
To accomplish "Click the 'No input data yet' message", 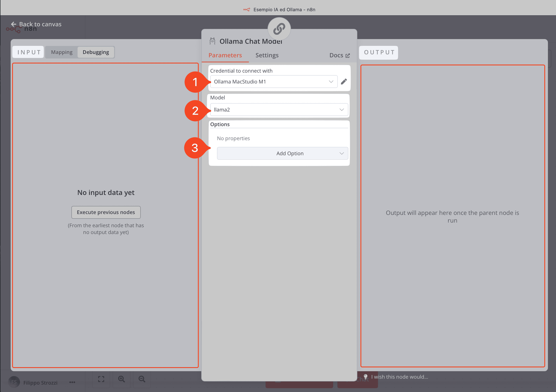I will [x=106, y=193].
